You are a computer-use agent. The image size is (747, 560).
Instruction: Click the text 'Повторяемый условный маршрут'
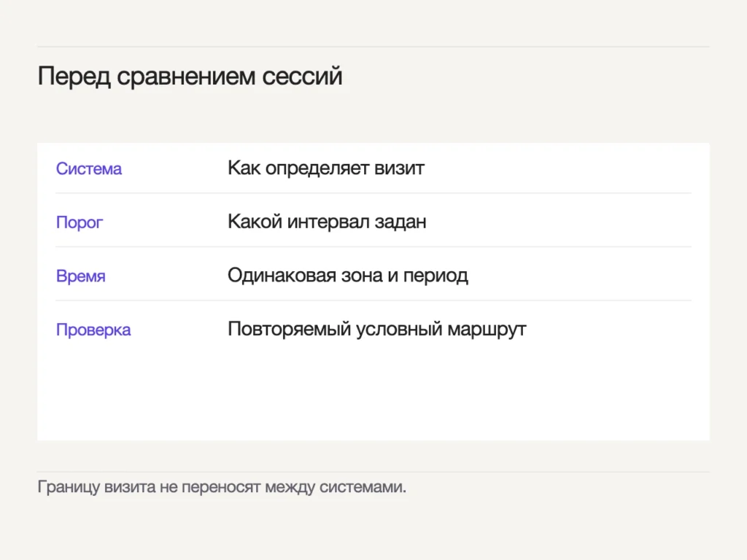coord(377,330)
